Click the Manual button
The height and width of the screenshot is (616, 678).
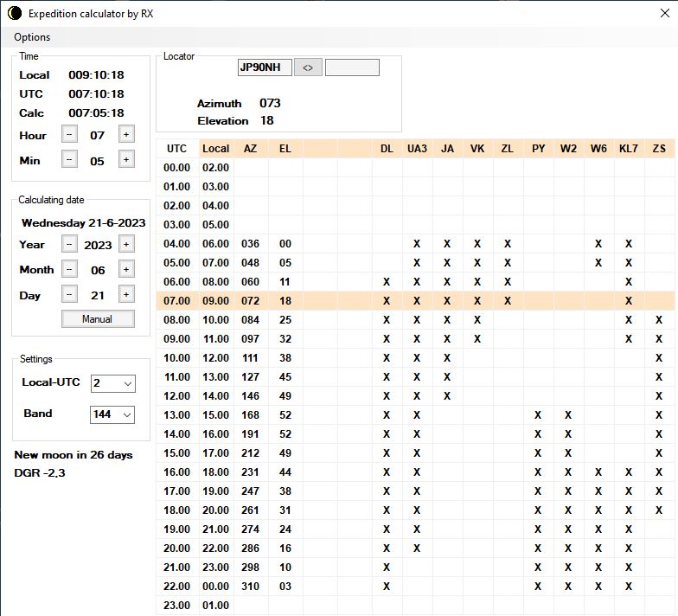click(x=98, y=318)
